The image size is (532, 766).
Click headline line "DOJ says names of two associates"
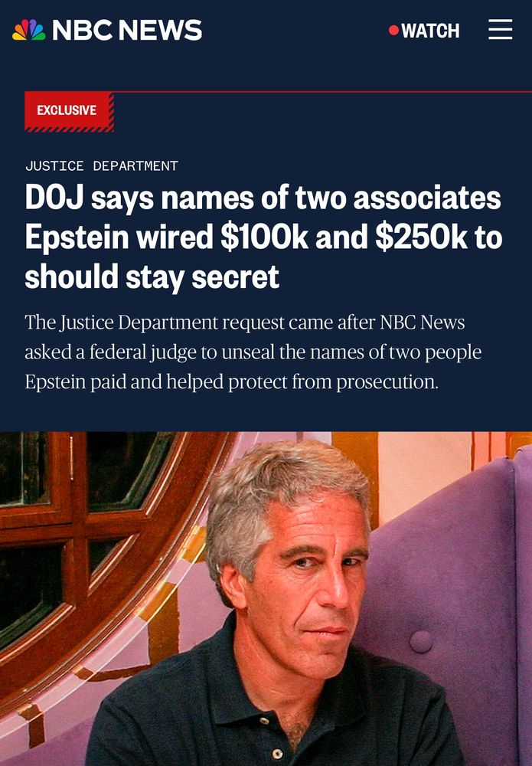[x=263, y=198]
